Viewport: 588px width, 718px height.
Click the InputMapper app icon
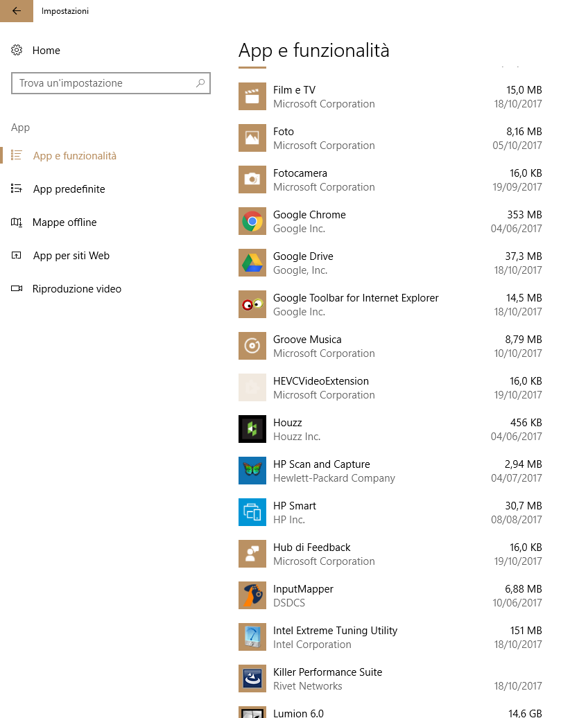point(252,595)
